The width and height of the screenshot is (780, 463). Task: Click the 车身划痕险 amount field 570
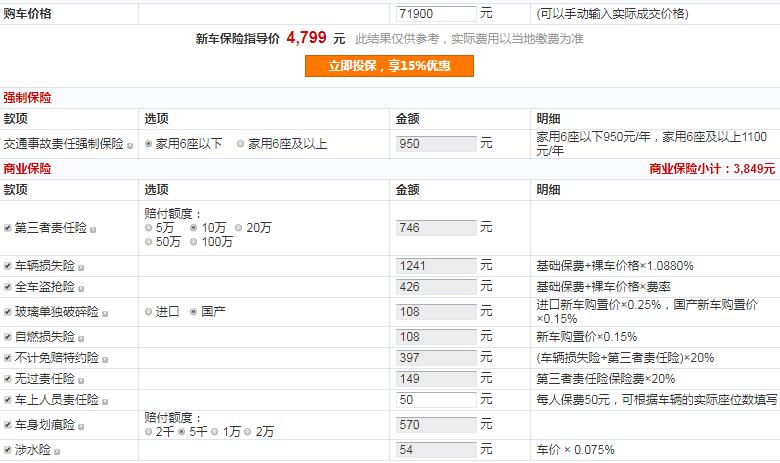[x=436, y=425]
